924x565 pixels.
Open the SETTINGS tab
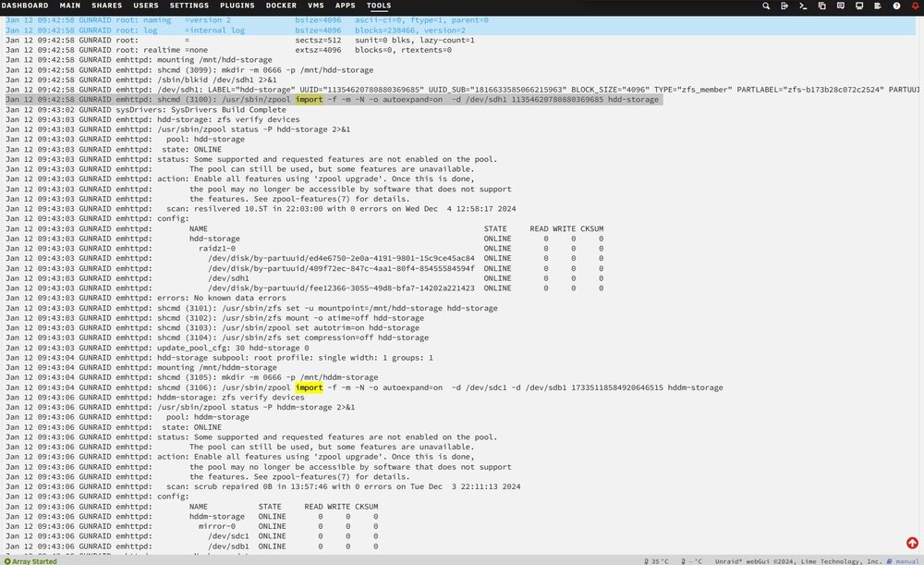[x=189, y=6]
